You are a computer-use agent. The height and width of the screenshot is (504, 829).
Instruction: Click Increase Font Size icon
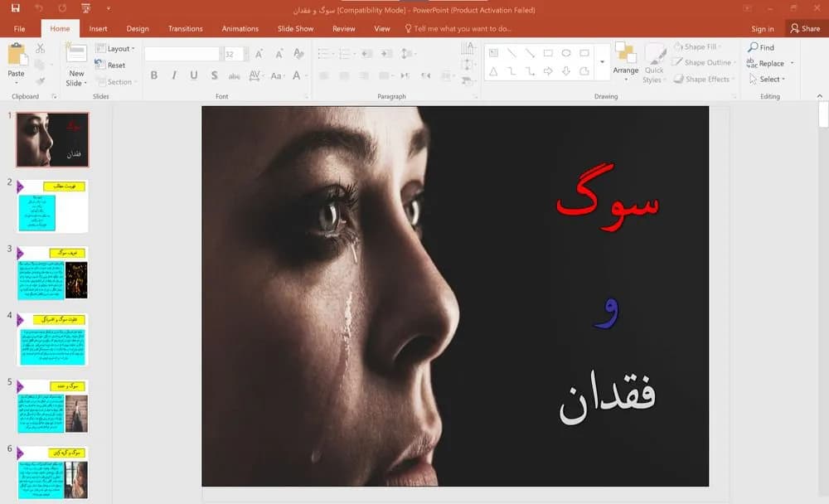259,54
